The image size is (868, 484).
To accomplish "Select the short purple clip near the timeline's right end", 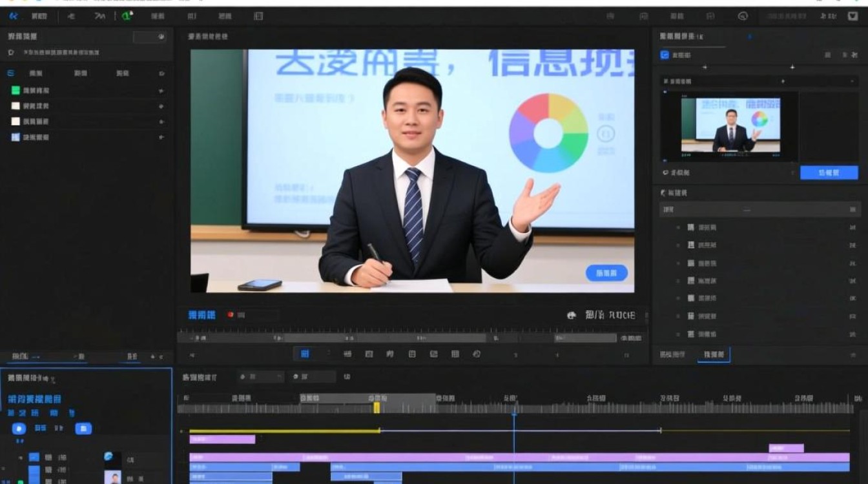I will tap(786, 448).
